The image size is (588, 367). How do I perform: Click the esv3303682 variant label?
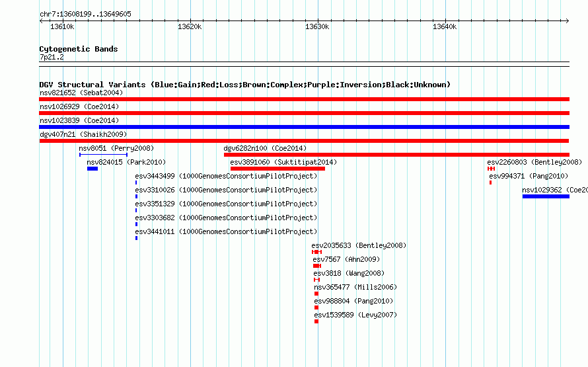click(x=226, y=218)
